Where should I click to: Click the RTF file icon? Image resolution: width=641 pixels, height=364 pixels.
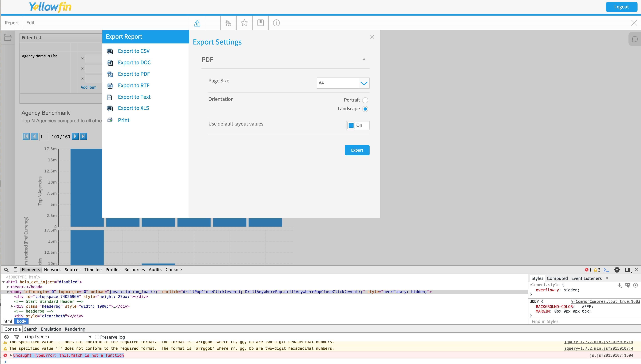click(x=110, y=86)
